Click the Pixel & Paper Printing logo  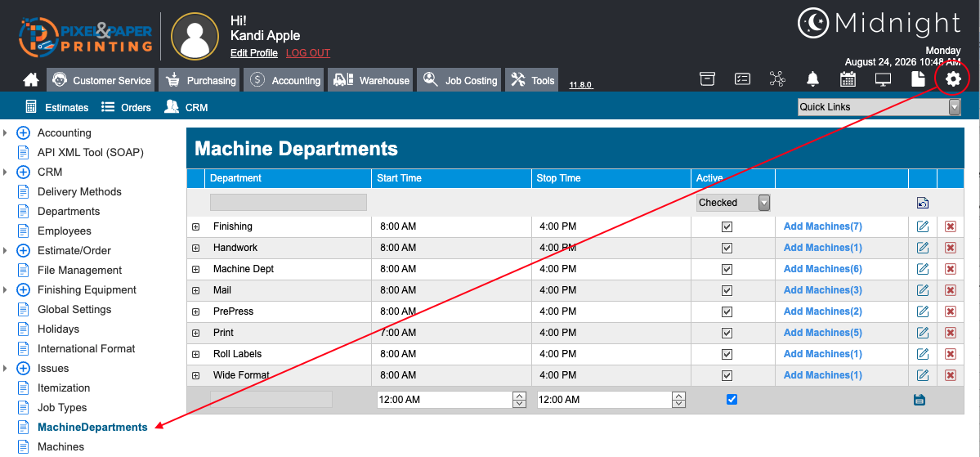pos(86,37)
